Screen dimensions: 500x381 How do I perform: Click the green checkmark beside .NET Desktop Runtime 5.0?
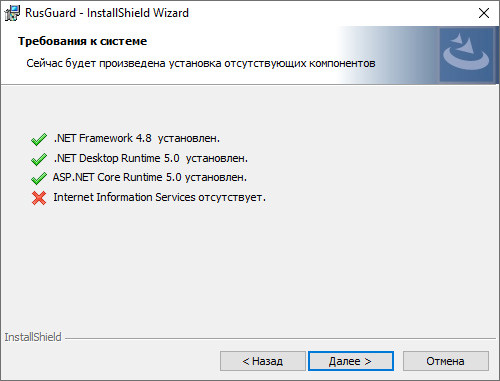click(39, 159)
